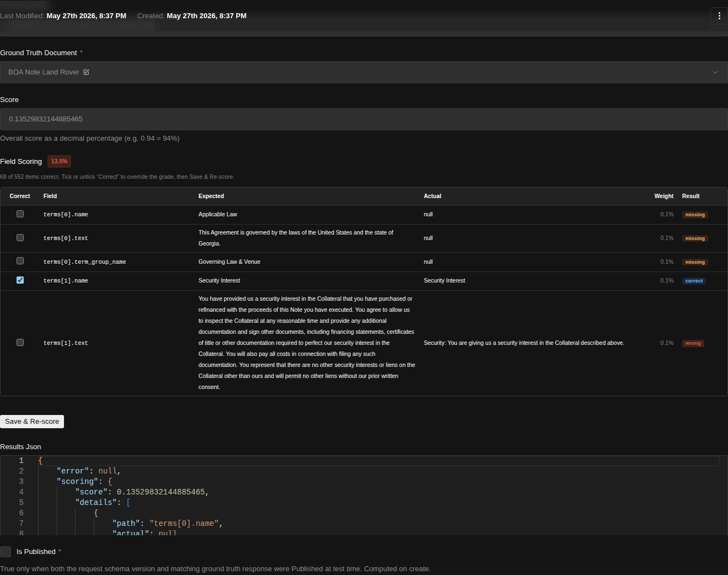Tick Correct checkbox for terms[0].term_group_name
This screenshot has width=728, height=575.
pyautogui.click(x=20, y=261)
